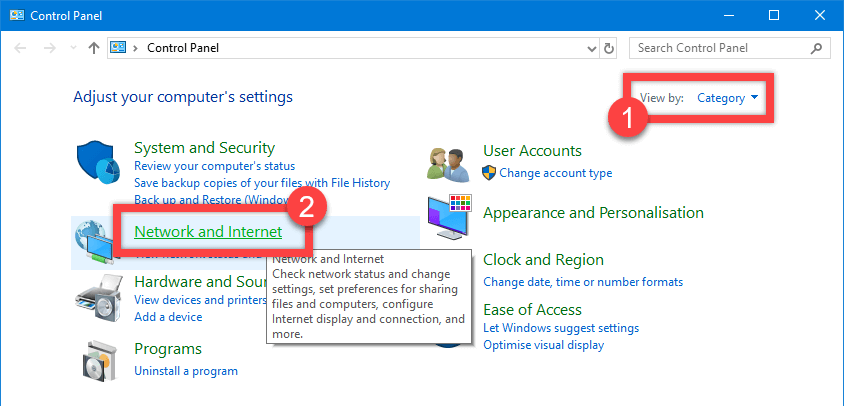Refresh the Control Panel view

[x=609, y=48]
